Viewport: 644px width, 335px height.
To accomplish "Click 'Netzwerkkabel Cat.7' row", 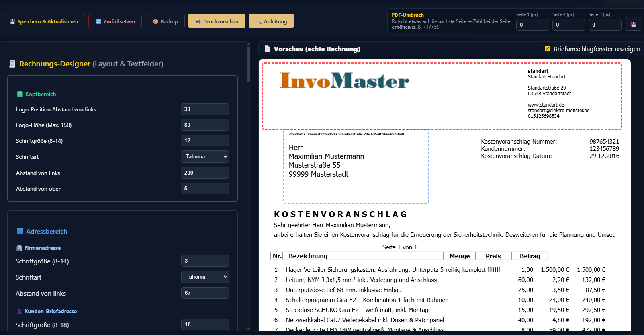I will coord(440,320).
